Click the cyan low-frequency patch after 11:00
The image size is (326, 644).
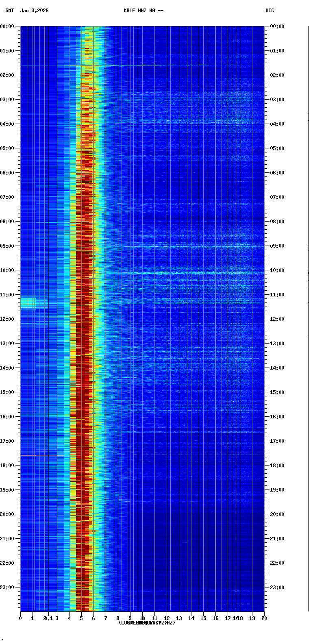28,302
